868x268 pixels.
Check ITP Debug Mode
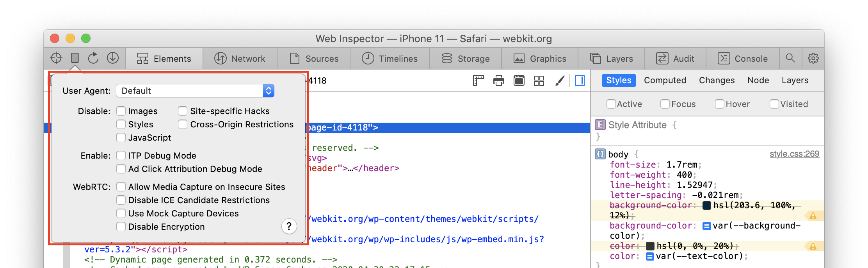pos(121,155)
